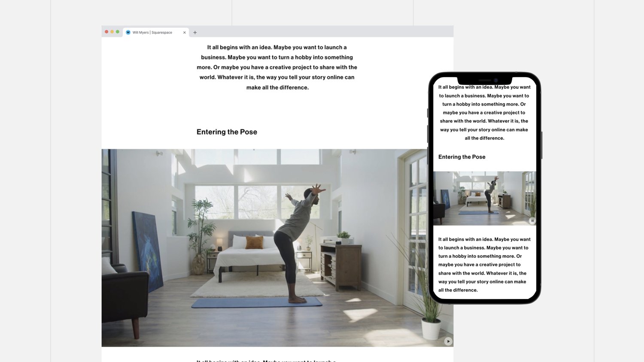Click the yellow minimize traffic-light icon

tap(112, 31)
